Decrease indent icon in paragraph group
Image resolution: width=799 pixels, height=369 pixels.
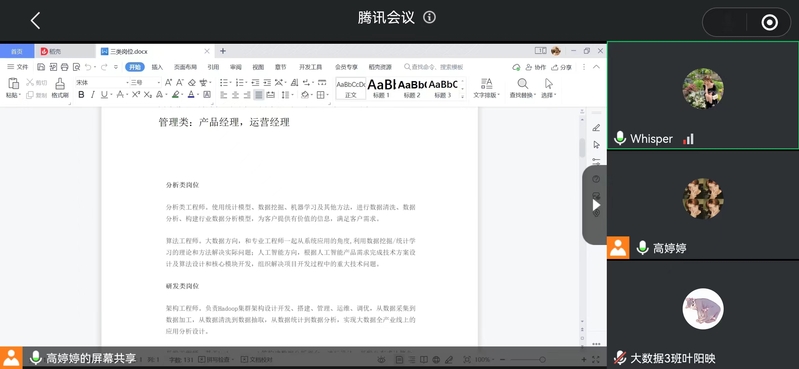(255, 82)
